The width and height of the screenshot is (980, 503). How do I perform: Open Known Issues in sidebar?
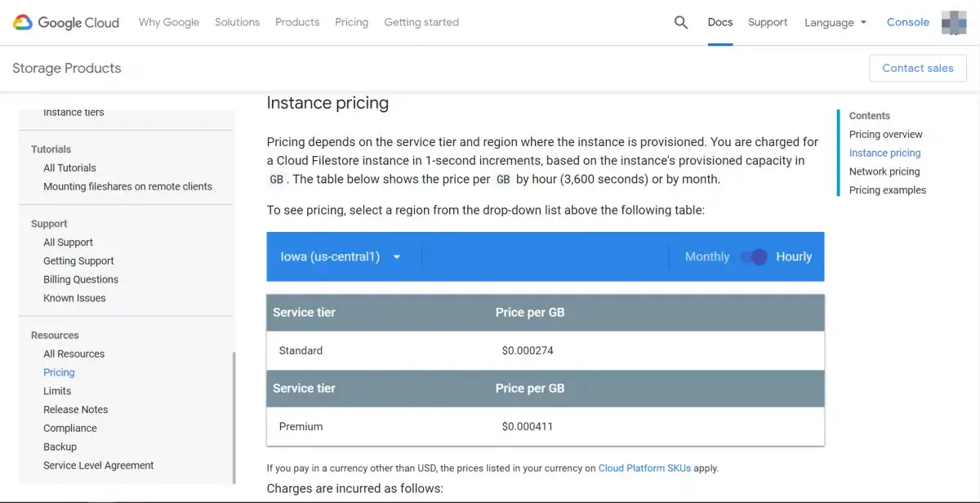tap(74, 299)
